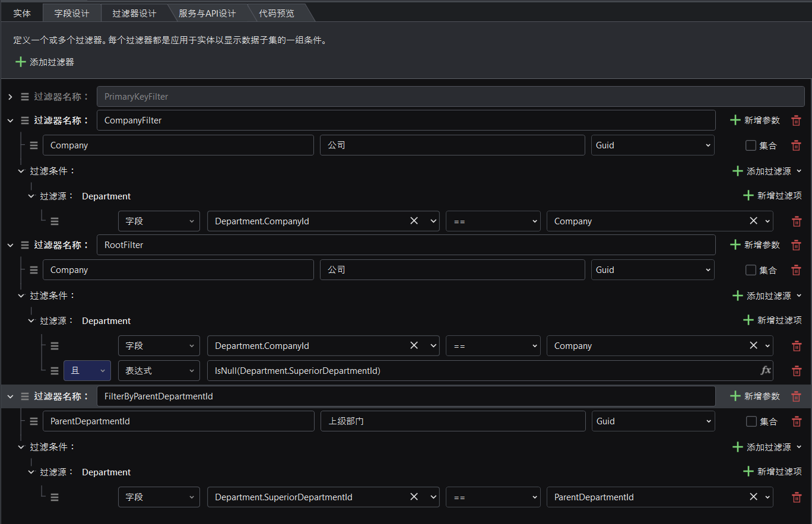Viewport: 812px width, 524px height.
Task: Open Guid type dropdown for ParentDepartmentId
Action: (653, 421)
